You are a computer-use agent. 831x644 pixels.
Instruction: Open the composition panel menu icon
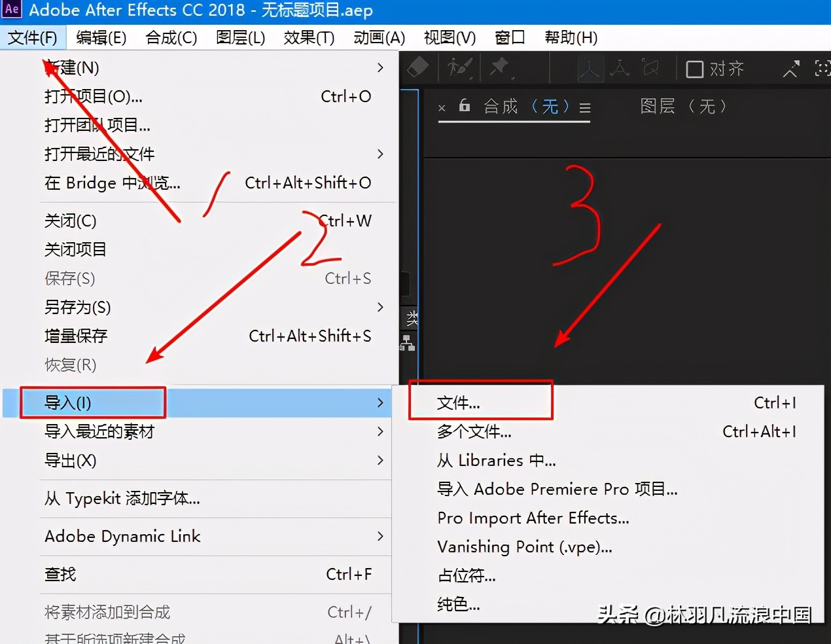[584, 109]
